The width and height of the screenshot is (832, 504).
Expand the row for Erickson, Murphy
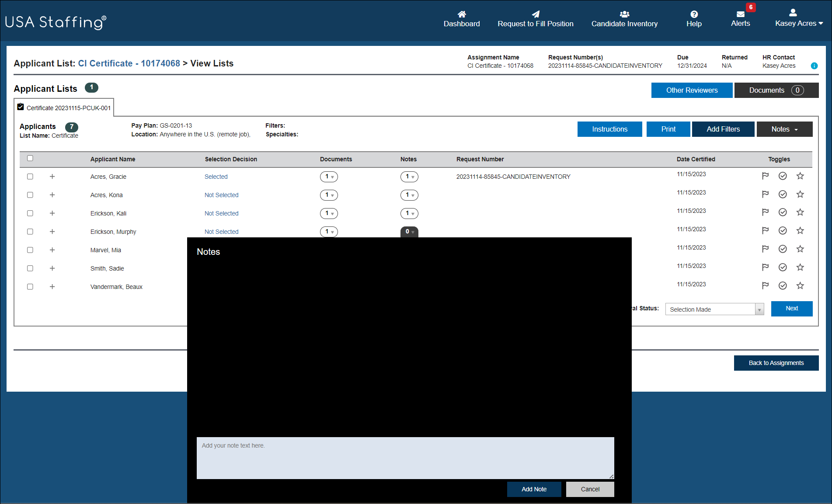52,231
